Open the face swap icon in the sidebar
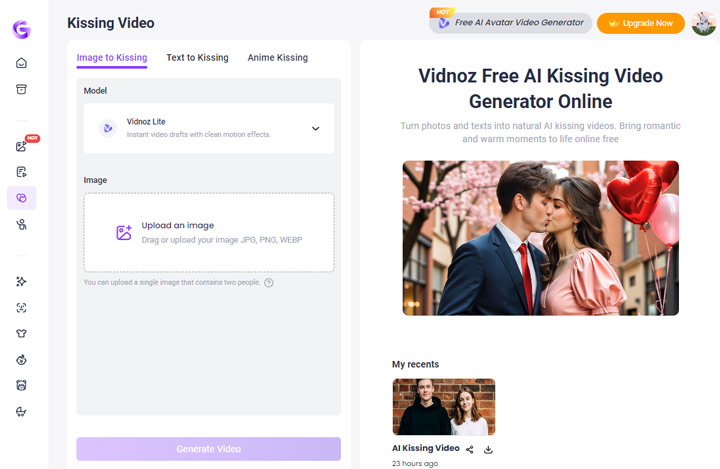The width and height of the screenshot is (720, 469). point(21,307)
